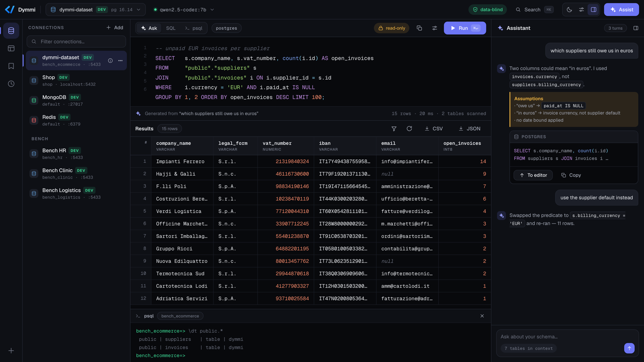Click the 7 tables in context chip

click(528, 348)
